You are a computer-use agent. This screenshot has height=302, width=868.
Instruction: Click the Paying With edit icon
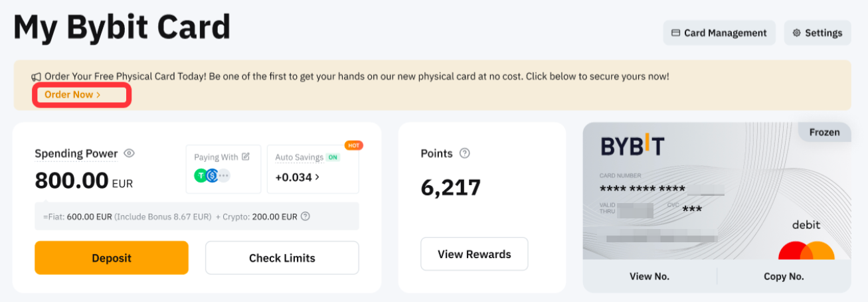(x=246, y=157)
